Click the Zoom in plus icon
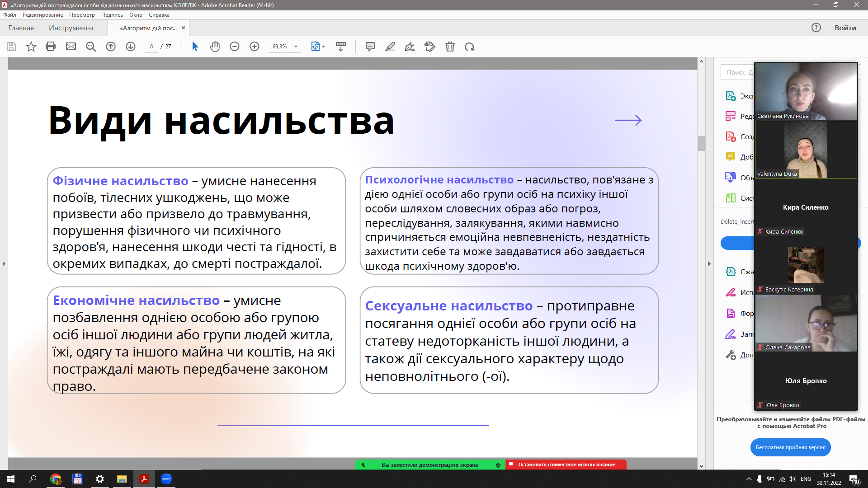This screenshot has width=868, height=488. click(x=255, y=47)
